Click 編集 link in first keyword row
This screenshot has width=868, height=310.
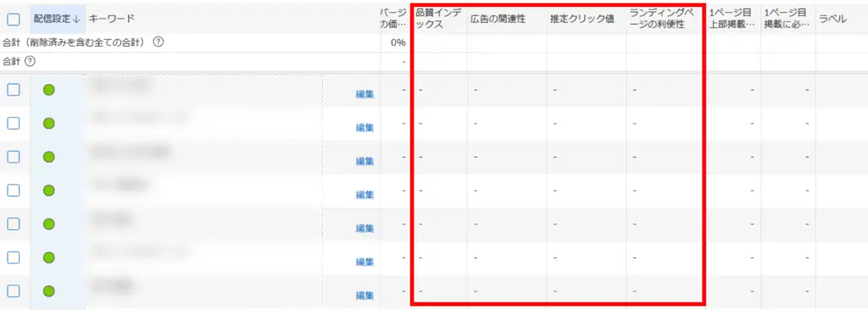364,94
